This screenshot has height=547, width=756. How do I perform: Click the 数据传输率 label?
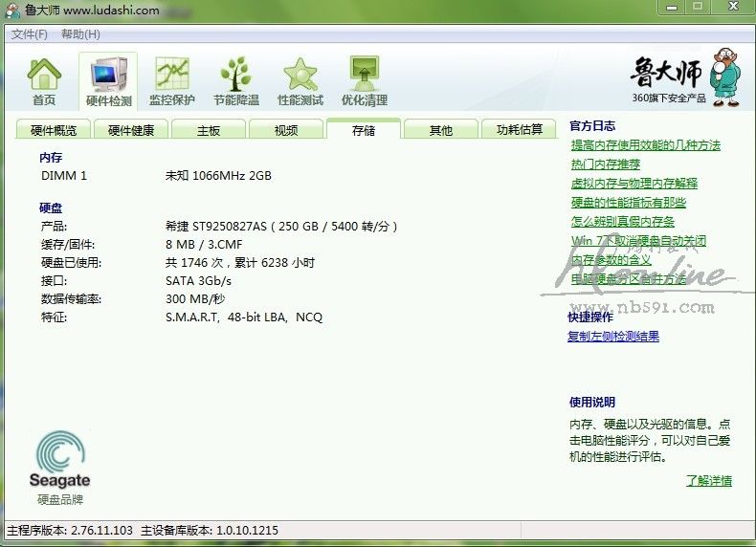72,298
